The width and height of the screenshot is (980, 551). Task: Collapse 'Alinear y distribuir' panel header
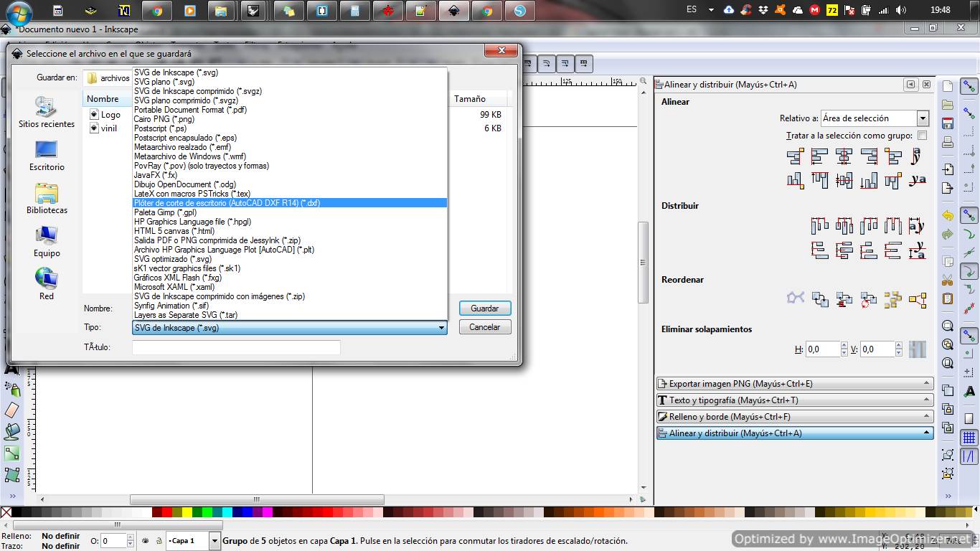795,433
